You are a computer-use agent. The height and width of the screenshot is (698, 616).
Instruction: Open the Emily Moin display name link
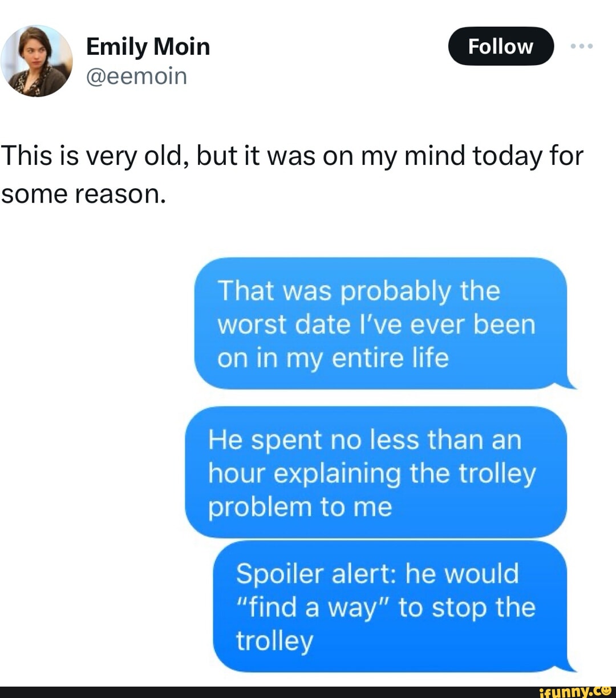[148, 46]
